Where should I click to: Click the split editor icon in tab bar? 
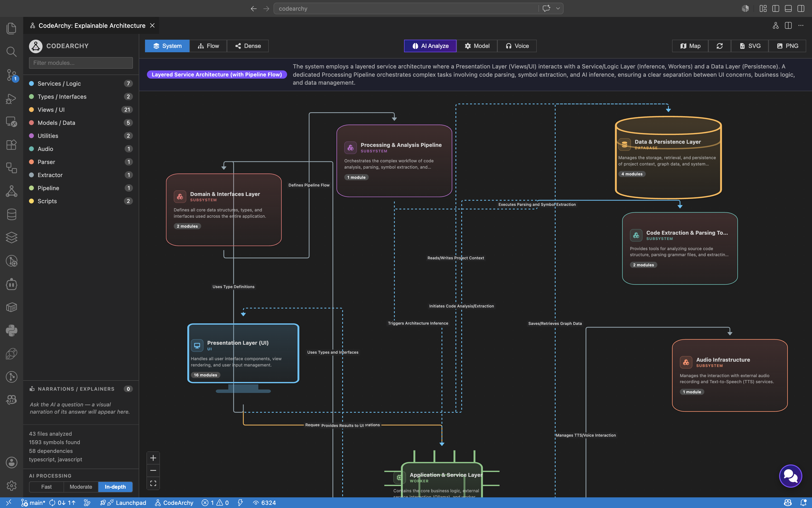pyautogui.click(x=788, y=26)
